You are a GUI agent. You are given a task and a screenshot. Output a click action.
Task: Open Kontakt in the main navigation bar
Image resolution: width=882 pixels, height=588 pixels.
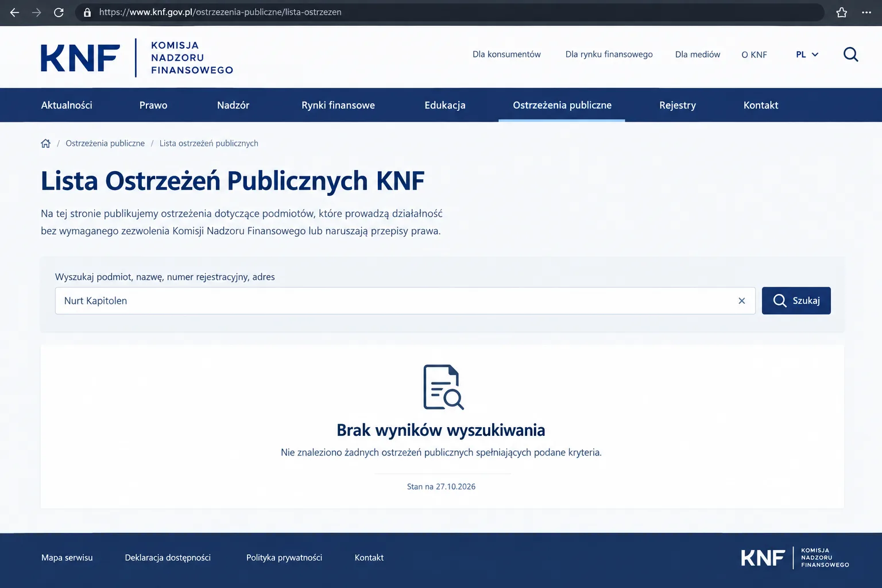coord(761,105)
